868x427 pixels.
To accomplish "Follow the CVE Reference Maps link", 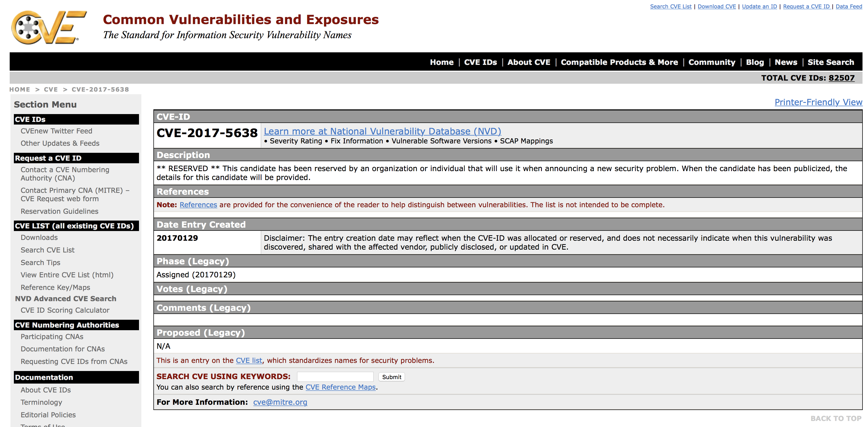I will 340,387.
